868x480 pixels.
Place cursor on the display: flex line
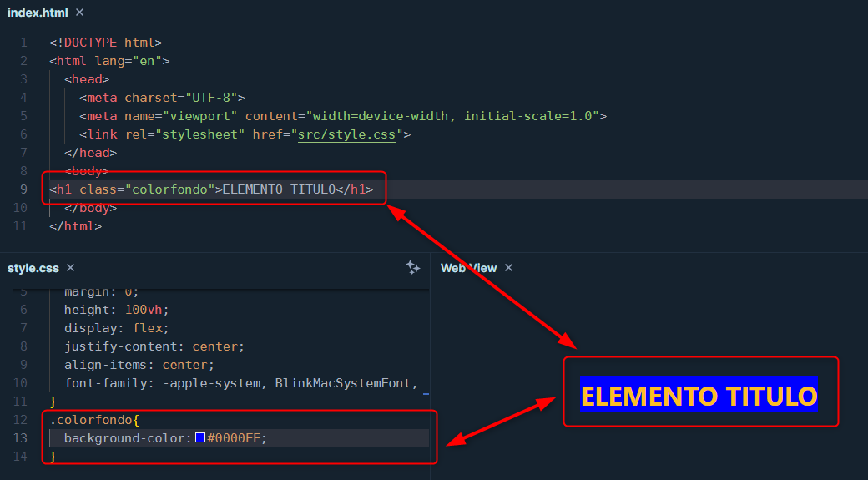coord(116,328)
